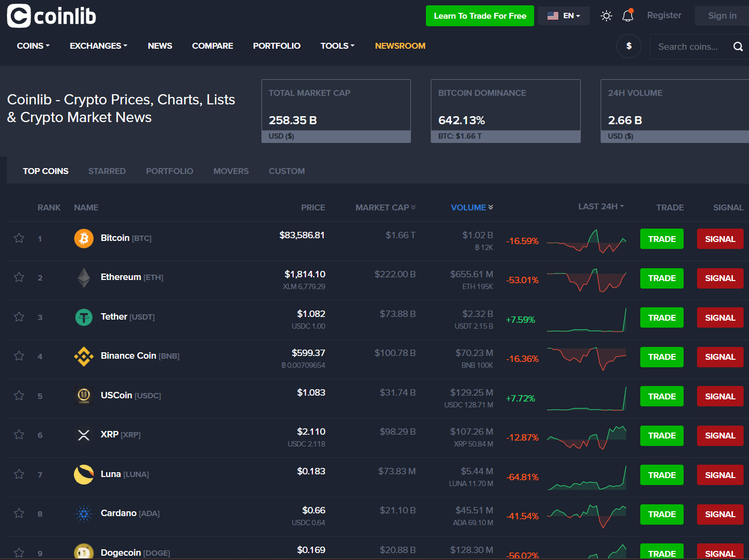Viewport: 749px width, 560px height.
Task: Click the Tether coin icon
Action: click(84, 317)
